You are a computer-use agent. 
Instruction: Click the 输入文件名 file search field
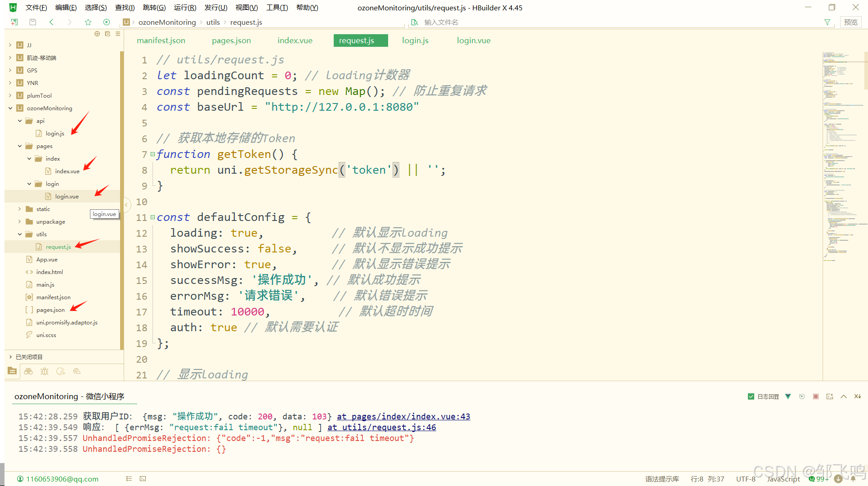point(621,22)
